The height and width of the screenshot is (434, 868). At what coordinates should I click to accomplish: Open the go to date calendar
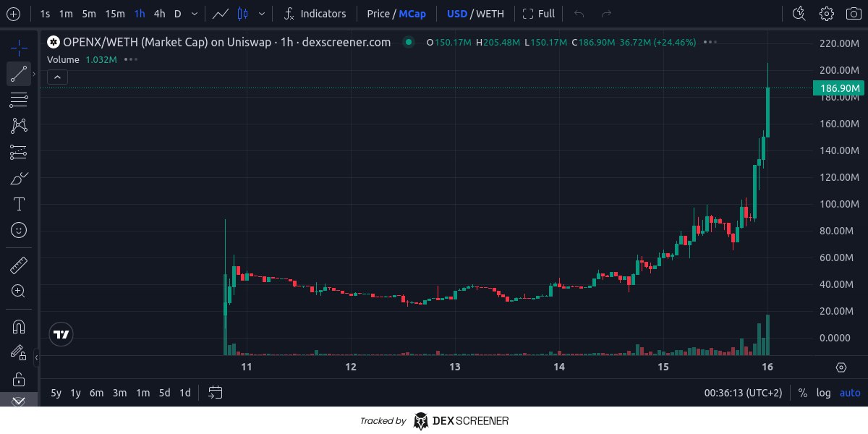click(x=215, y=393)
